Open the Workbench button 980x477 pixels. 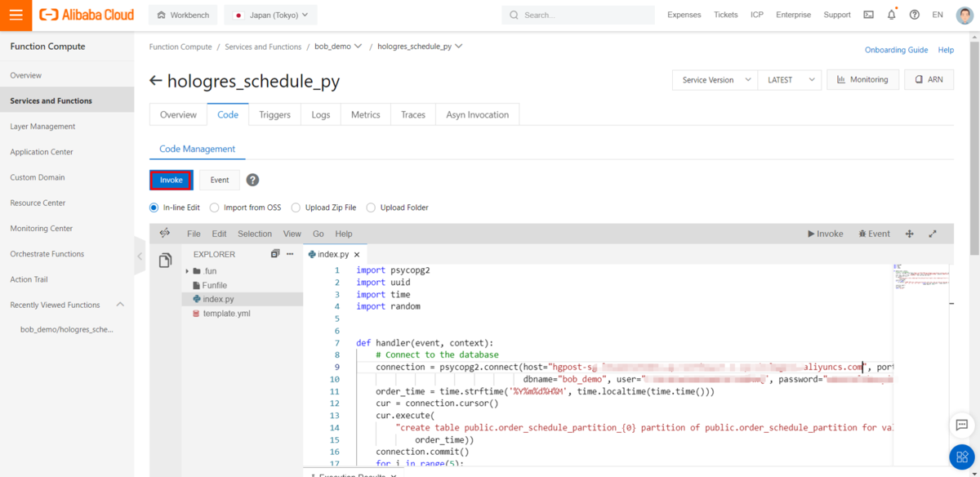click(x=184, y=15)
